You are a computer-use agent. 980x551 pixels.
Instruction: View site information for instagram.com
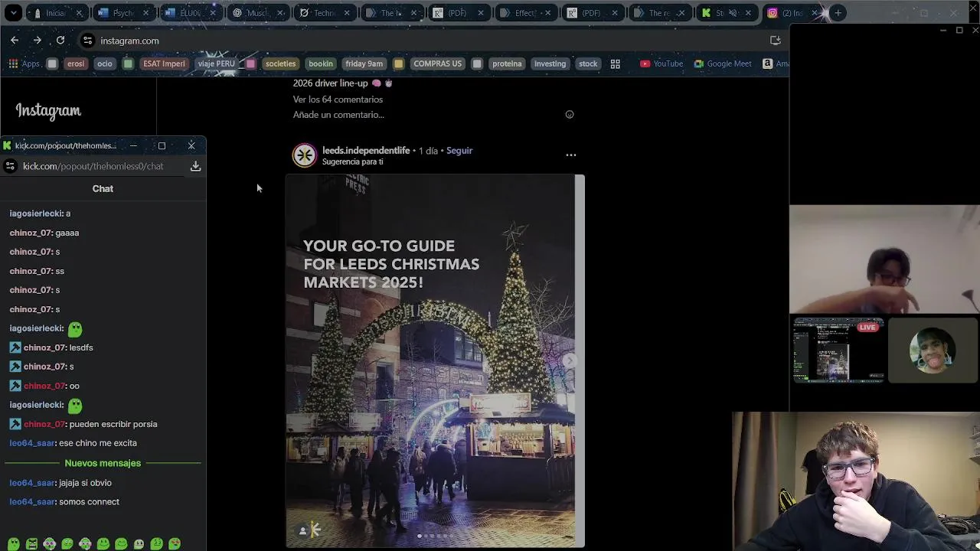point(88,41)
